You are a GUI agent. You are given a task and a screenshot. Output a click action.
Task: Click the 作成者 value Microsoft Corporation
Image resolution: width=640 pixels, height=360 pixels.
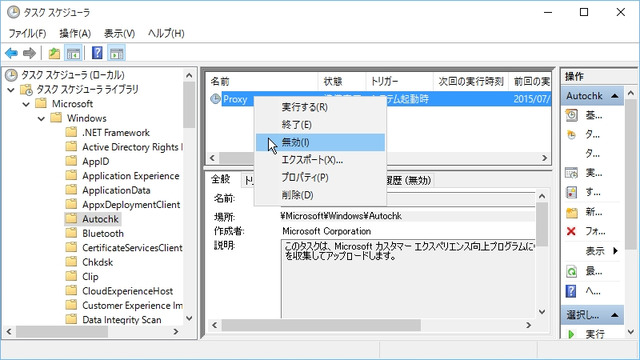tap(327, 231)
